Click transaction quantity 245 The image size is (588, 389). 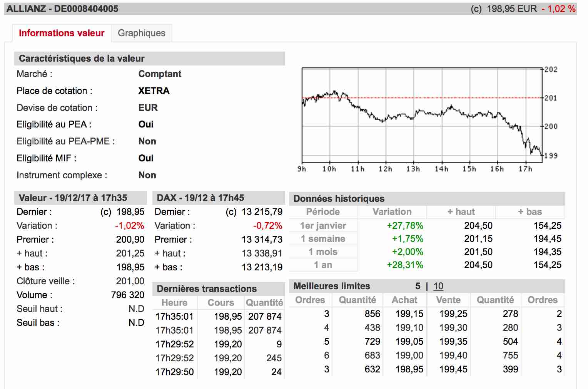click(x=274, y=358)
